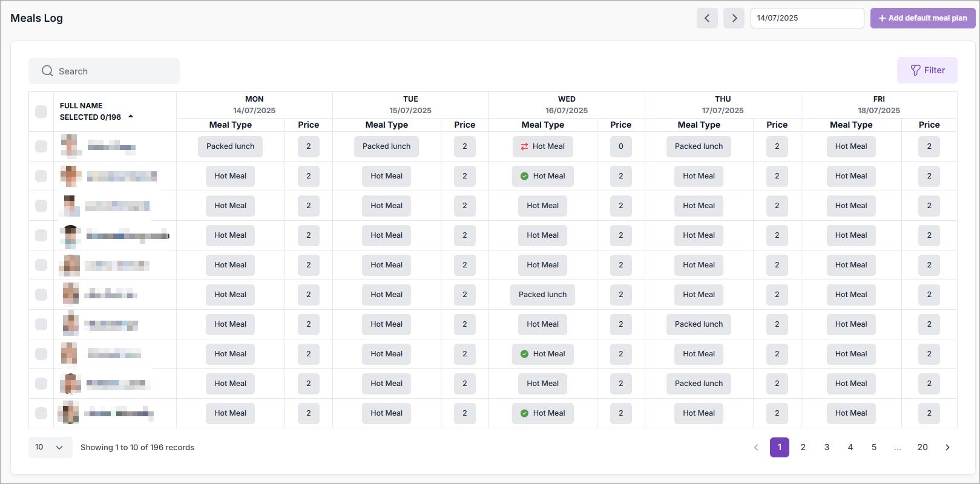Click first row Wednesday price 0
980x484 pixels.
[620, 146]
